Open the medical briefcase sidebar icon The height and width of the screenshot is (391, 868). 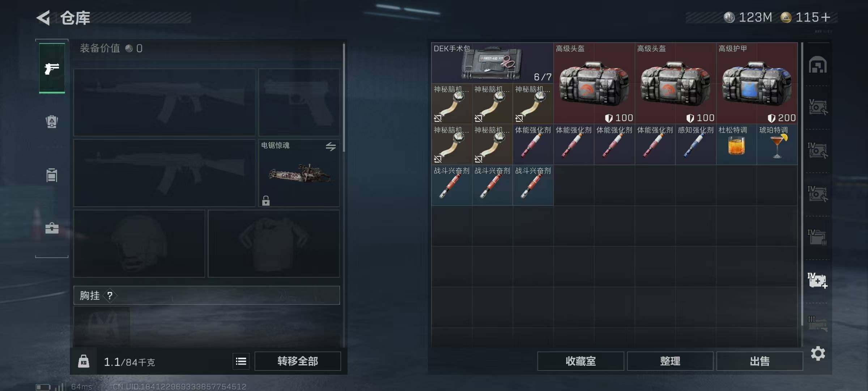(52, 228)
